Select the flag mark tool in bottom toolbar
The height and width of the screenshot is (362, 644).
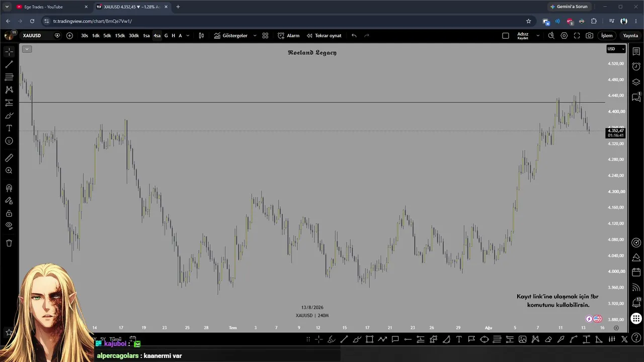471,339
